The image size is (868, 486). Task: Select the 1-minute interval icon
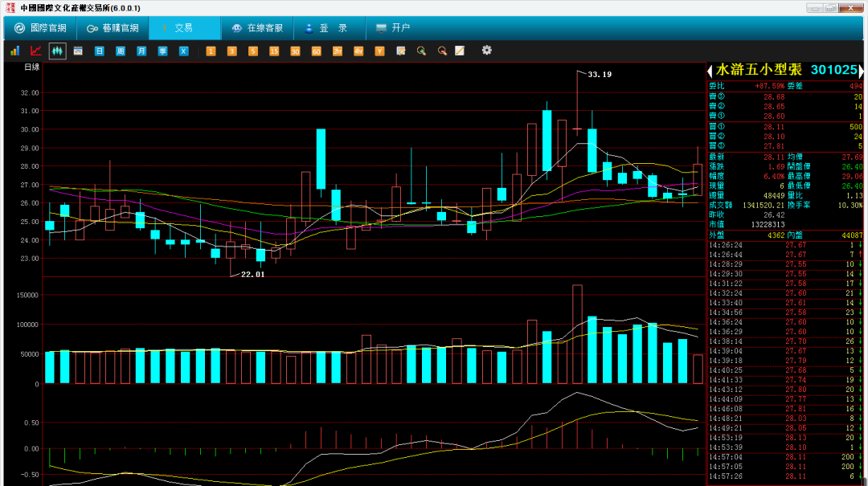211,51
